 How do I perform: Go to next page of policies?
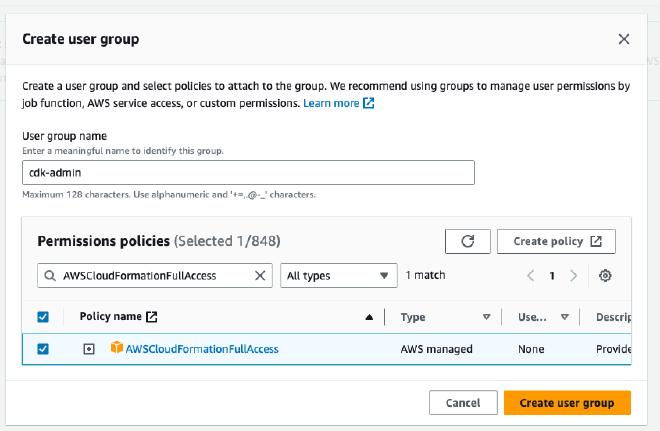tap(573, 276)
